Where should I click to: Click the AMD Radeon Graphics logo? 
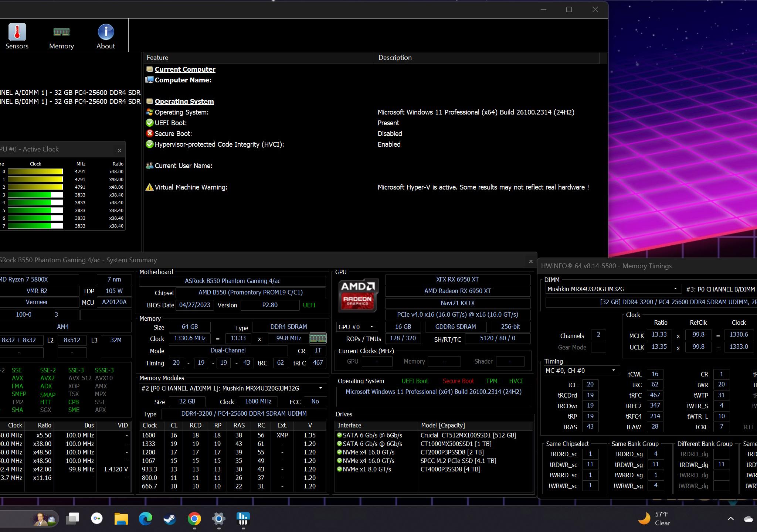[x=358, y=296]
